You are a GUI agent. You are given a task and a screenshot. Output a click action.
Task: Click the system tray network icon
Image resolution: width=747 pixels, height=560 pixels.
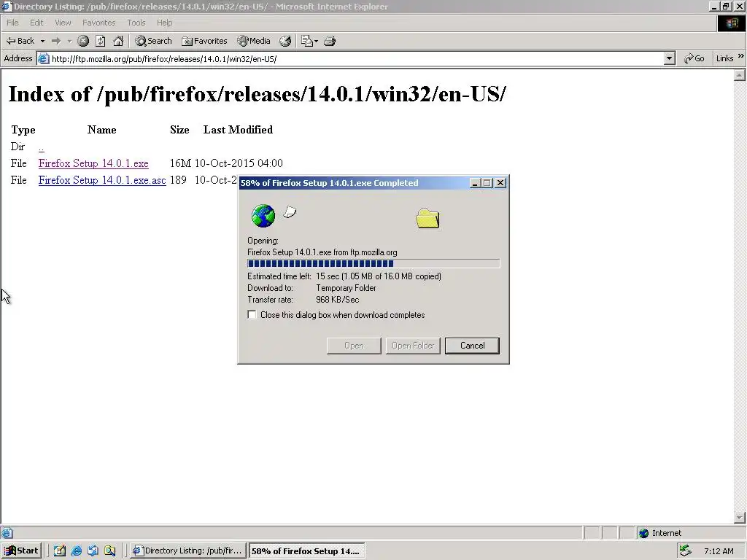coord(685,551)
